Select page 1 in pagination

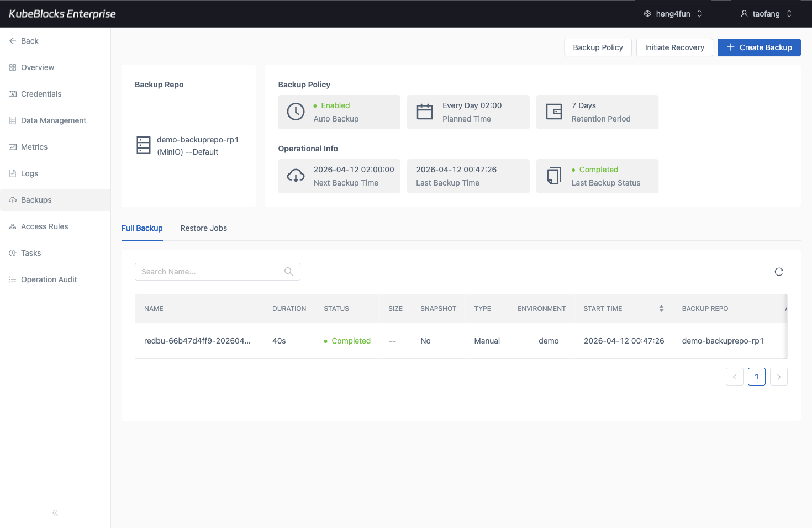[757, 377]
